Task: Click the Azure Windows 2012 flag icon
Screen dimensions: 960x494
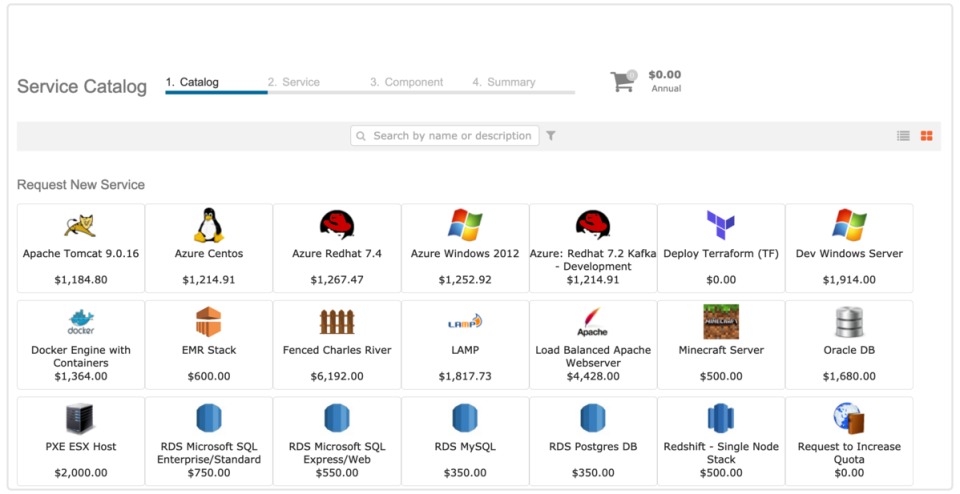Action: (x=465, y=225)
